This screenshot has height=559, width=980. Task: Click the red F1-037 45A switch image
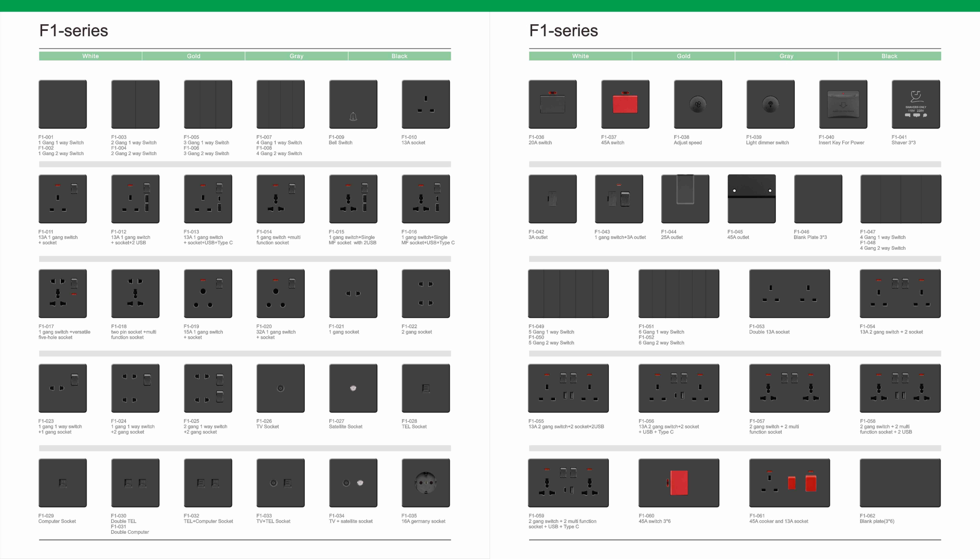click(x=625, y=104)
